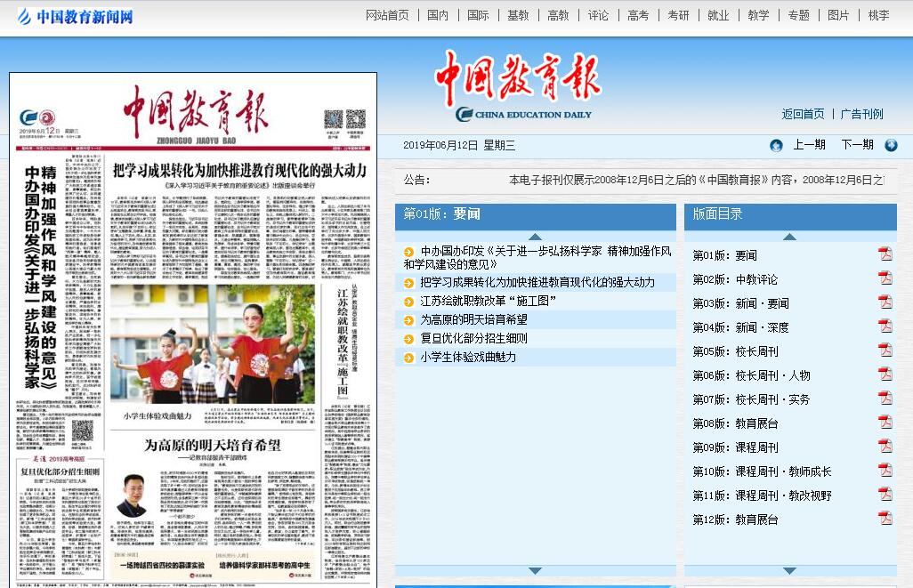Image resolution: width=913 pixels, height=588 pixels.
Task: Go to 下一期 next issue
Action: click(x=857, y=144)
